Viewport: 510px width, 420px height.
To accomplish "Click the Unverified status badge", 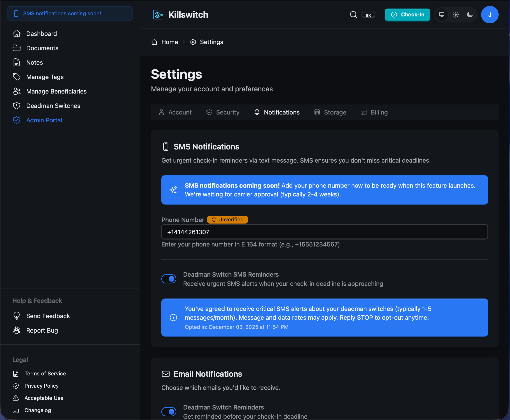I will 227,219.
